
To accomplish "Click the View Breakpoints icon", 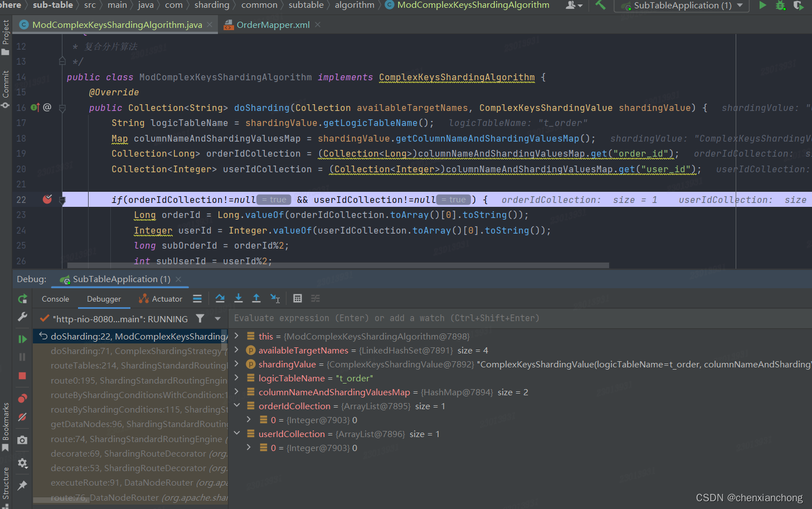I will coord(22,398).
